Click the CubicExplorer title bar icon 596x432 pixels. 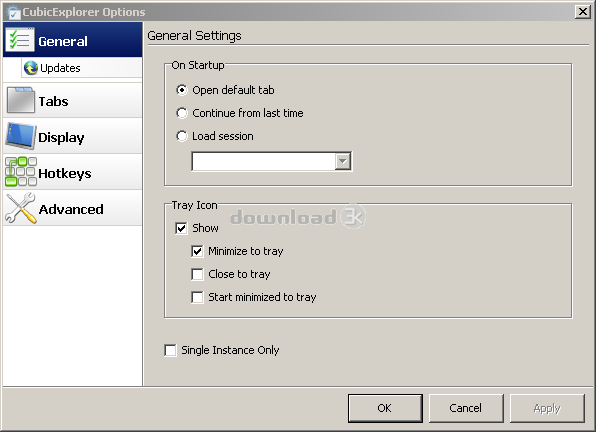pyautogui.click(x=13, y=12)
